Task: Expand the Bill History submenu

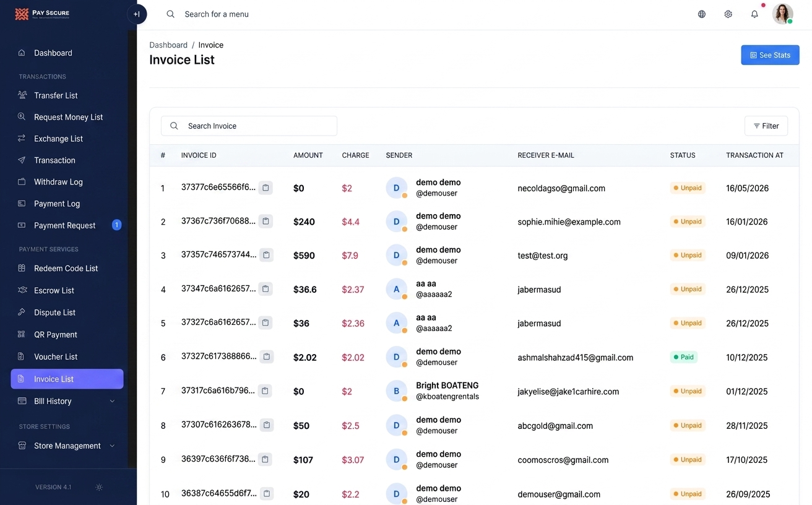Action: [67, 401]
